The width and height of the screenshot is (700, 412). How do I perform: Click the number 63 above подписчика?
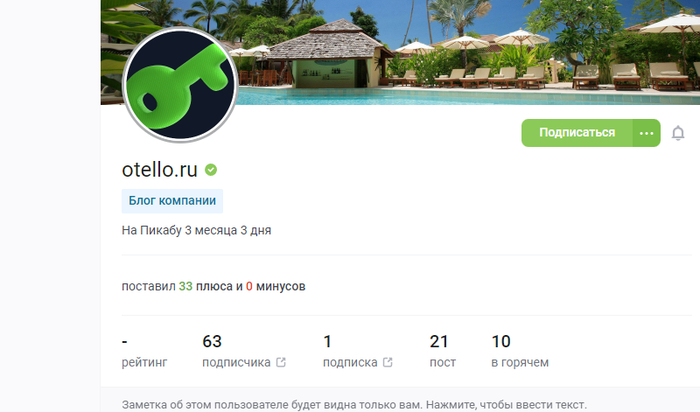(212, 341)
